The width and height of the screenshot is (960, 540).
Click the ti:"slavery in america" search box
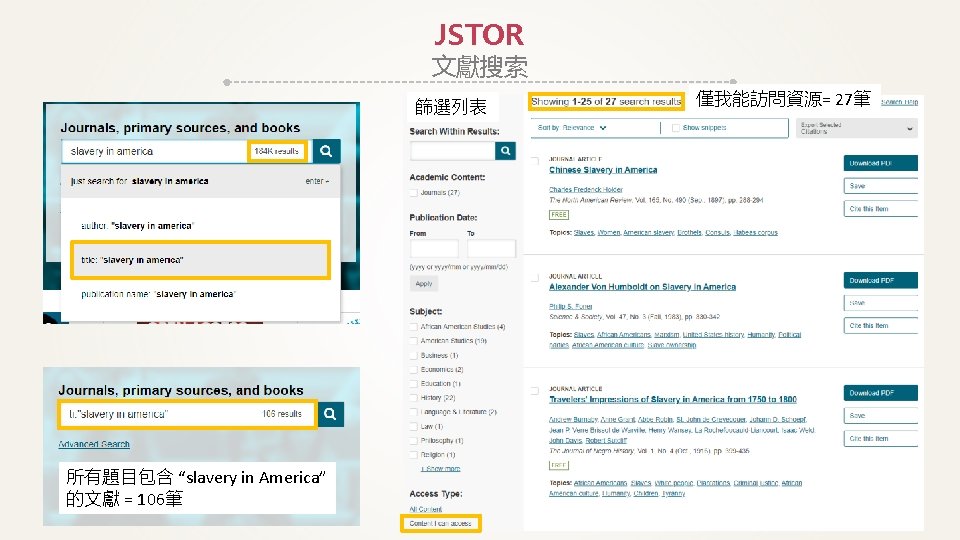[187, 414]
